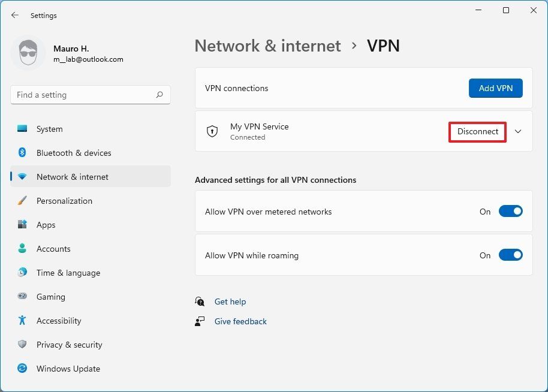548x392 pixels.
Task: Click the Add VPN button
Action: click(x=495, y=88)
